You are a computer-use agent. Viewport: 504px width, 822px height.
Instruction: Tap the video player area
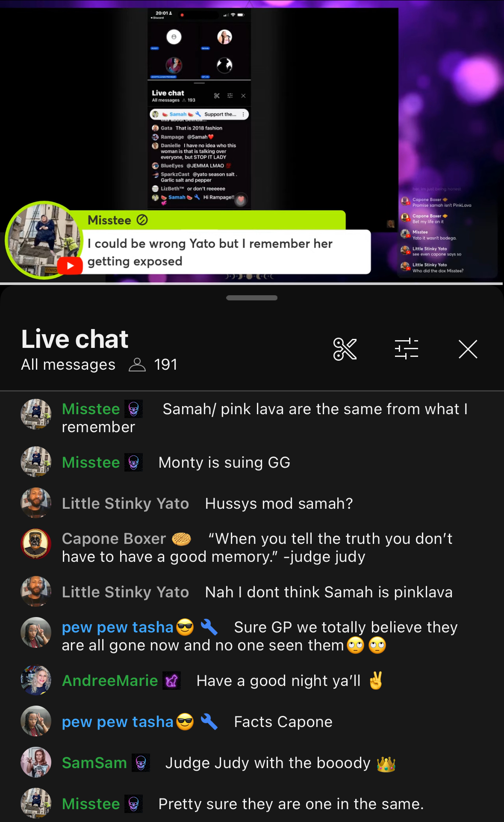252,141
